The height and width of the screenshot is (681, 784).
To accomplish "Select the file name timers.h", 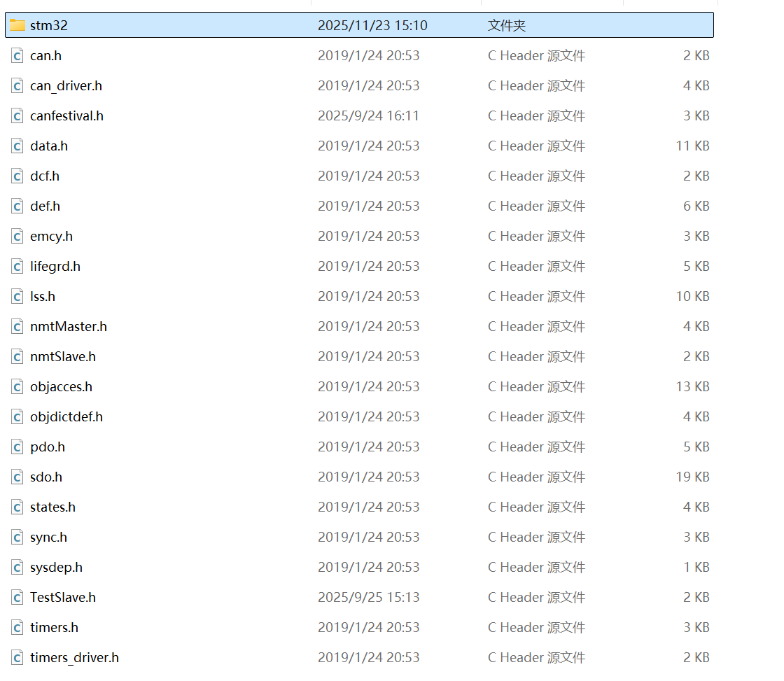I will [54, 628].
